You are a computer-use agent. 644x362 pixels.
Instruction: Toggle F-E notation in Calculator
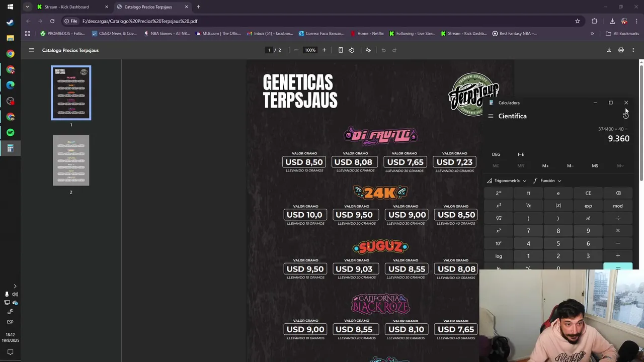click(521, 154)
